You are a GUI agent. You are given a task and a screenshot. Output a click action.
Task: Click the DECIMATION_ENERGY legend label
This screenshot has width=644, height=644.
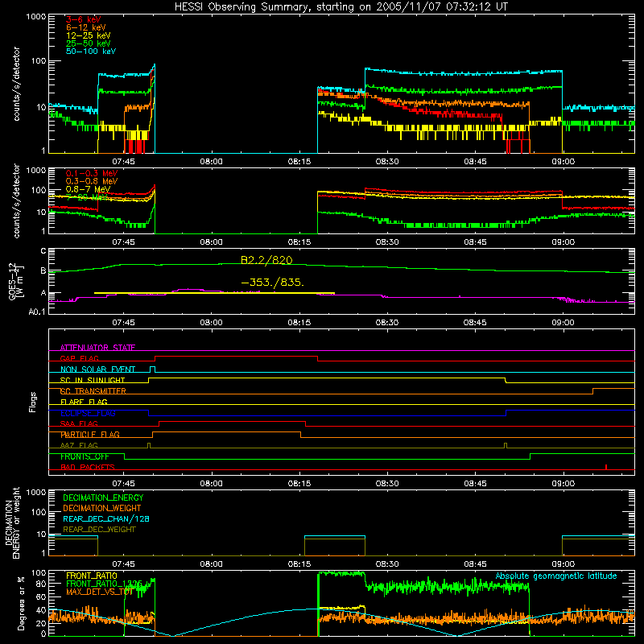(x=103, y=497)
